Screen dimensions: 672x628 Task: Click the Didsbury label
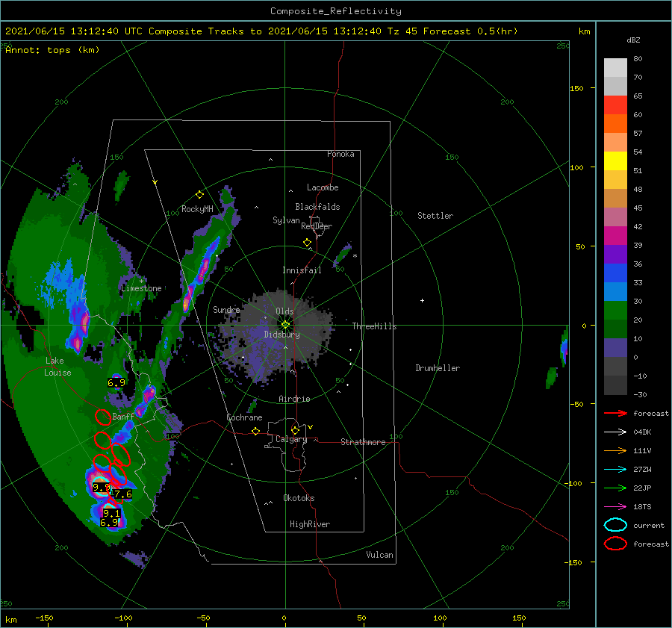(282, 335)
